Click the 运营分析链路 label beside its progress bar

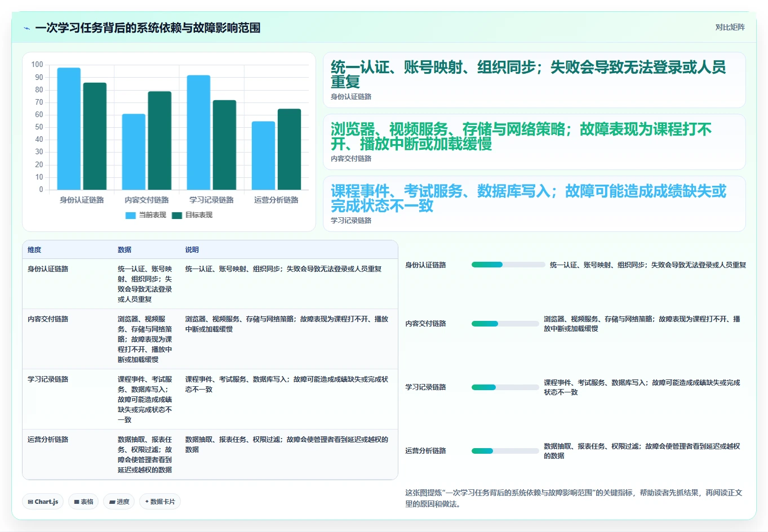coord(425,451)
